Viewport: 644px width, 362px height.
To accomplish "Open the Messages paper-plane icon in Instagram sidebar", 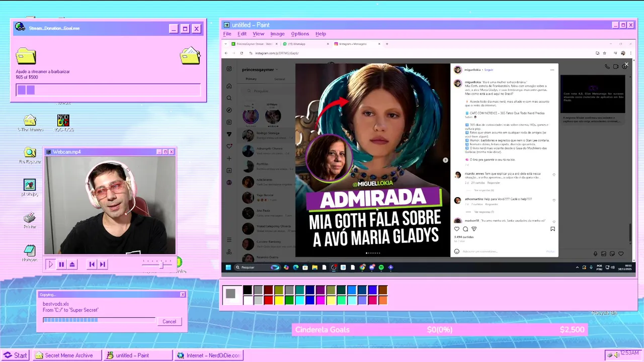I will click(229, 134).
